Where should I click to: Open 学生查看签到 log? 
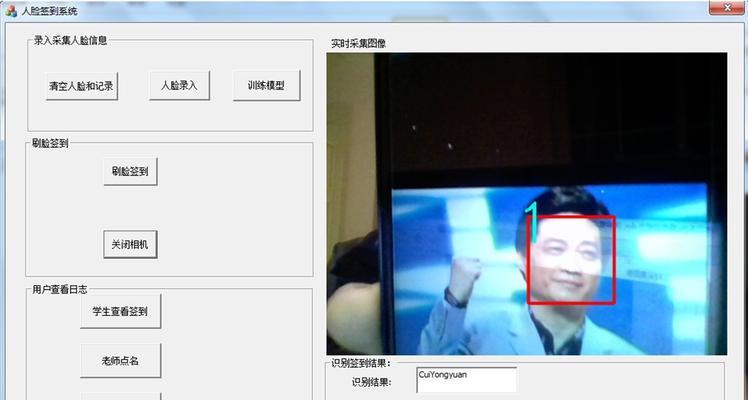coord(120,312)
